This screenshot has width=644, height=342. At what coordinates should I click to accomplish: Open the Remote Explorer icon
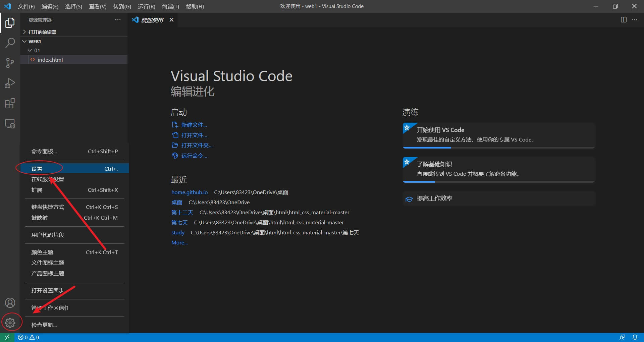click(10, 124)
